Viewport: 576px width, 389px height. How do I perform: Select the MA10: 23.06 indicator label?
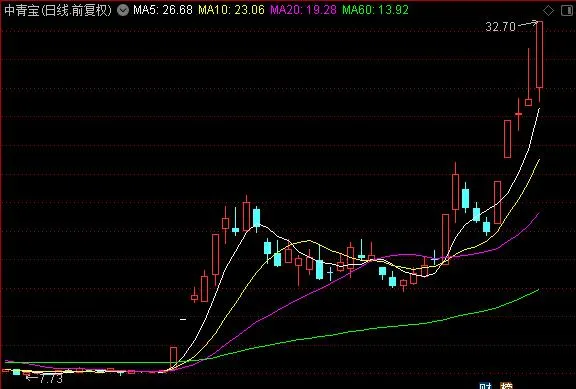coord(231,10)
